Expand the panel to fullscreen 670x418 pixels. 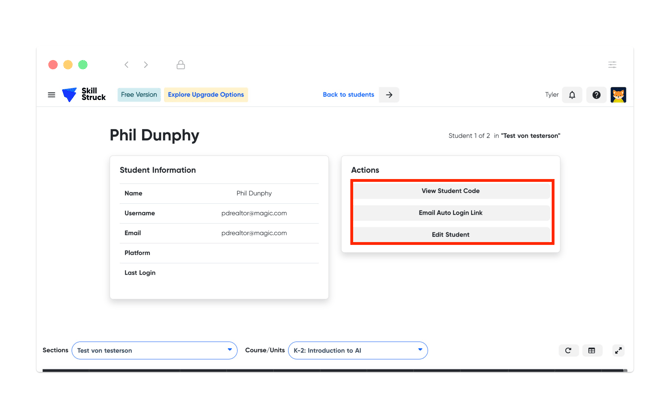tap(618, 351)
